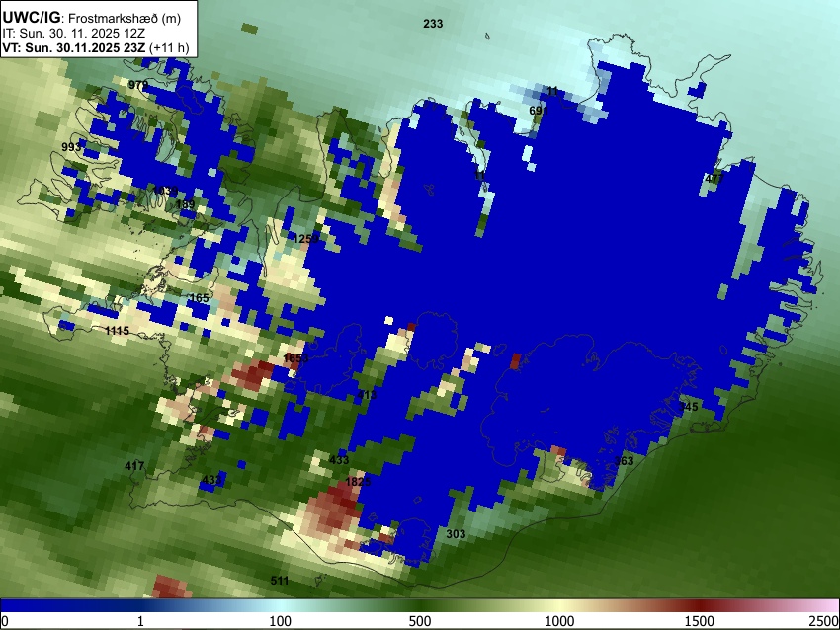840x630 pixels.
Task: Click the 511 value label
Action: tap(279, 581)
